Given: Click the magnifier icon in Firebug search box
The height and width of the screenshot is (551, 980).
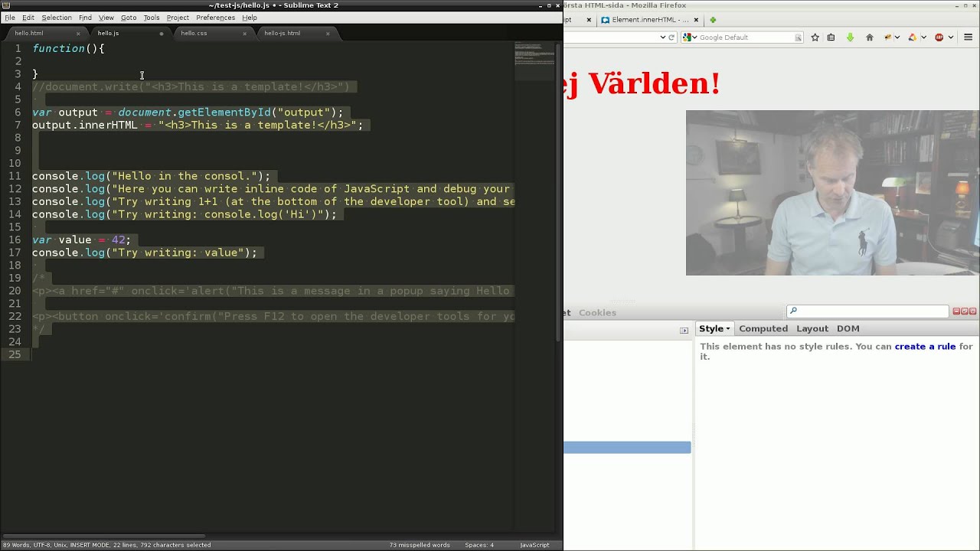Looking at the screenshot, I should (793, 311).
